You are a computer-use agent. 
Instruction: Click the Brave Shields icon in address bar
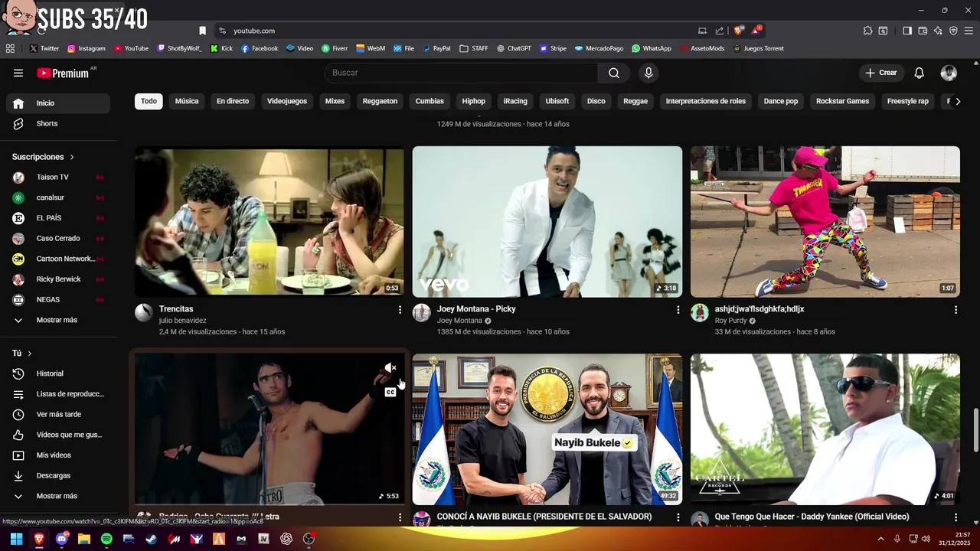point(738,31)
